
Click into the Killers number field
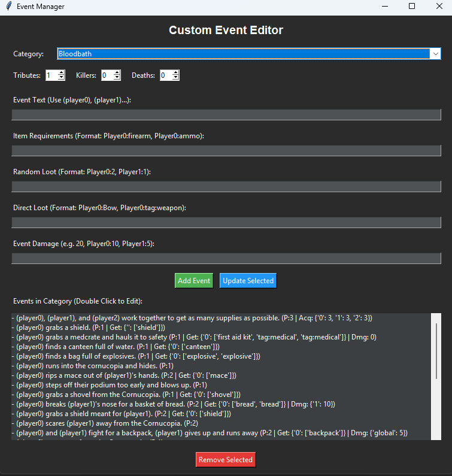point(108,75)
